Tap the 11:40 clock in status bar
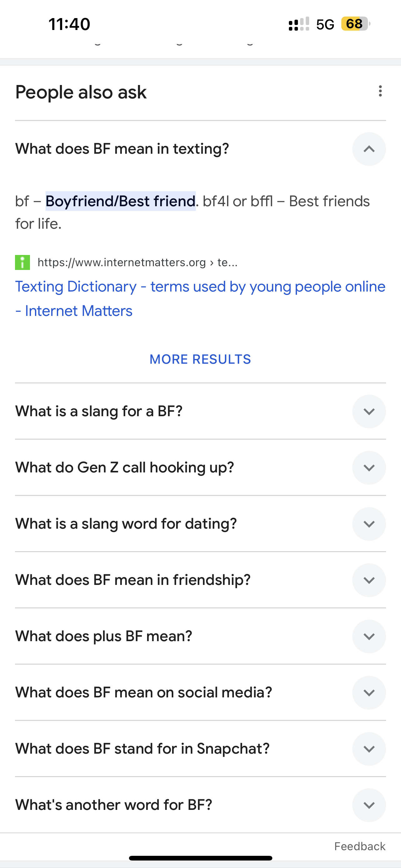This screenshot has width=401, height=868. (x=69, y=24)
